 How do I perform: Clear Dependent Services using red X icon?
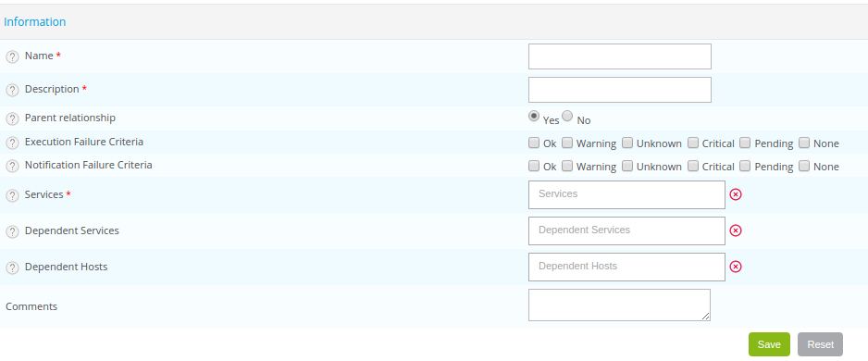(735, 230)
